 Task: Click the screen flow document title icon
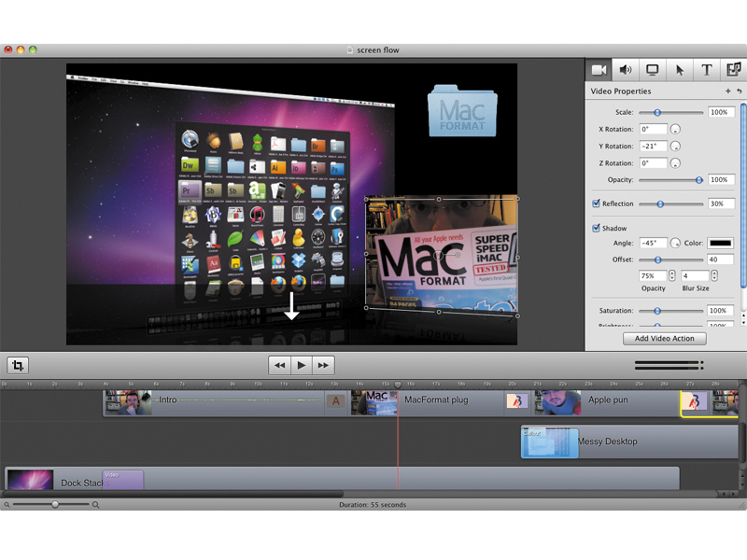click(350, 50)
